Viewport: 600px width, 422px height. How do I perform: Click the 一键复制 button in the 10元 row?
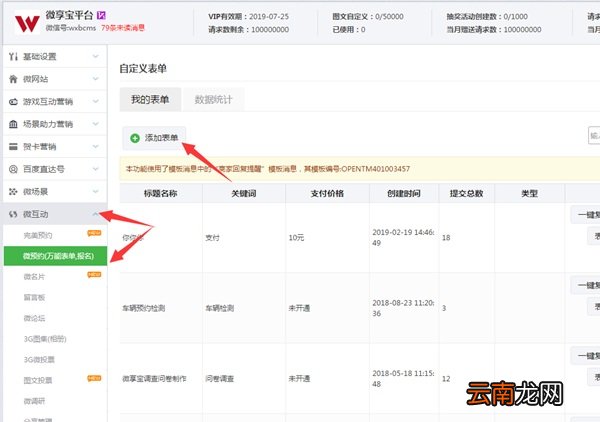click(x=585, y=215)
